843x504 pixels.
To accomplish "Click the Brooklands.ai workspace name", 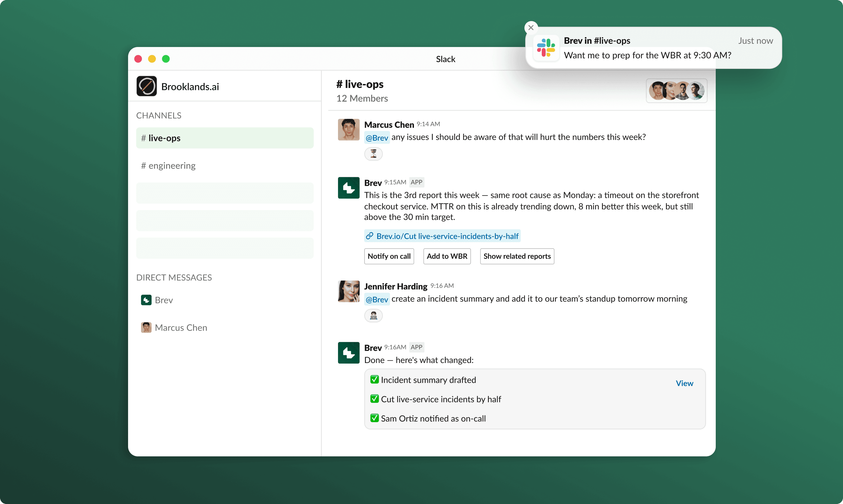I will 190,87.
